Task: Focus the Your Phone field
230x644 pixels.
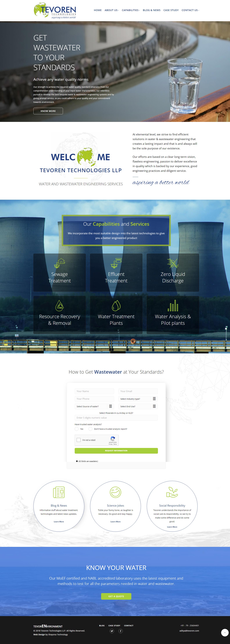Action: point(94,399)
